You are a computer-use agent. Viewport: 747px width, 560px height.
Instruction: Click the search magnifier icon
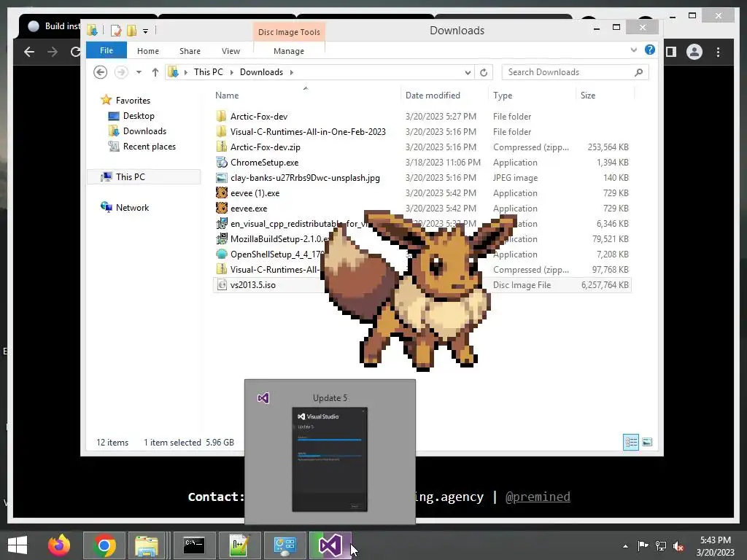(639, 72)
